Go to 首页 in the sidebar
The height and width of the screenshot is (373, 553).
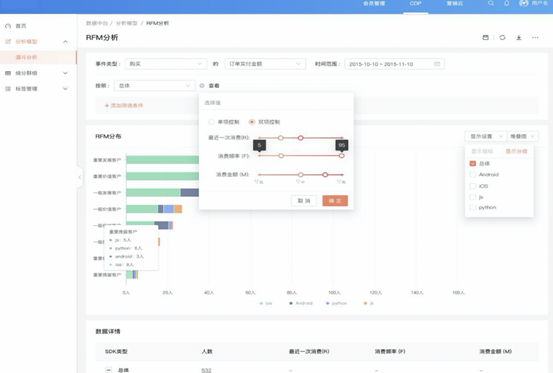click(21, 26)
